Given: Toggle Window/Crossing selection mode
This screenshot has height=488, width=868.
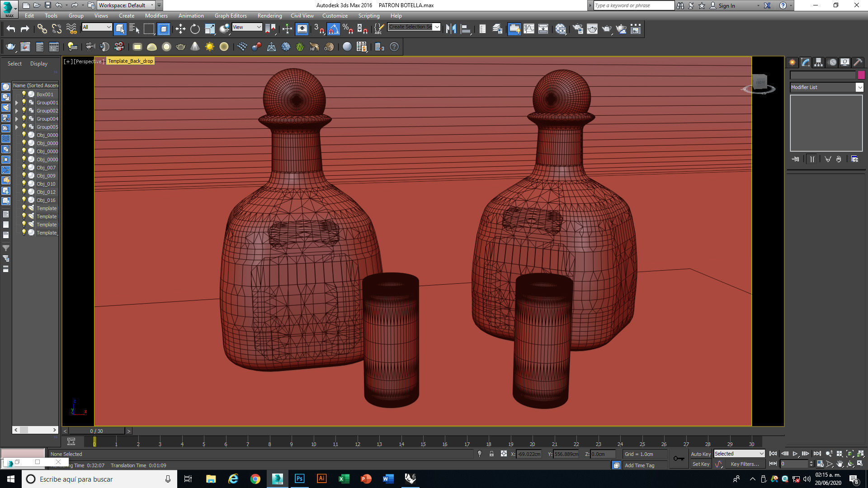Looking at the screenshot, I should (x=164, y=29).
